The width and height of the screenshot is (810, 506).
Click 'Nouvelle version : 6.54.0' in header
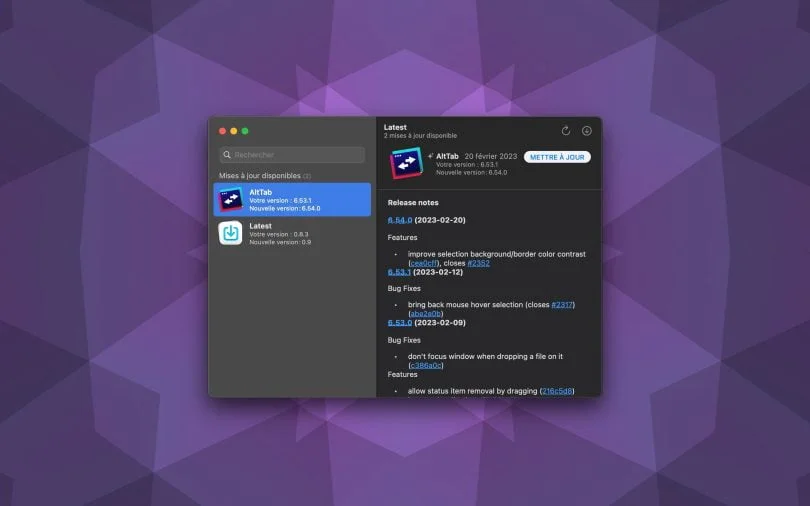(471, 172)
